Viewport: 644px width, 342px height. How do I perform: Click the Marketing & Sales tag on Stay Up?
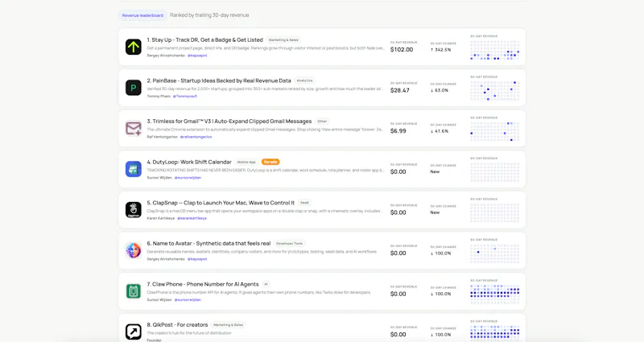283,39
